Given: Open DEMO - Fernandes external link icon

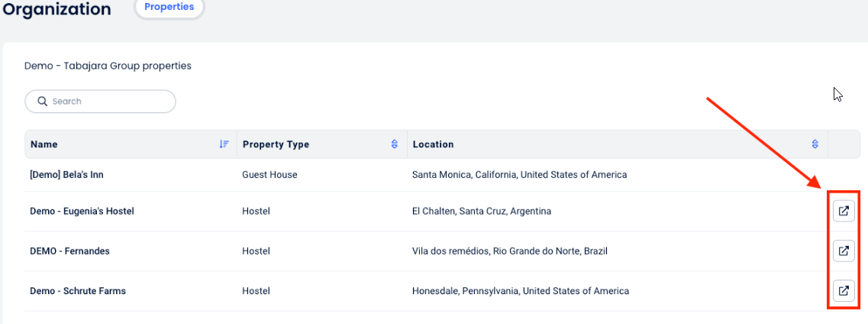Looking at the screenshot, I should [x=844, y=251].
